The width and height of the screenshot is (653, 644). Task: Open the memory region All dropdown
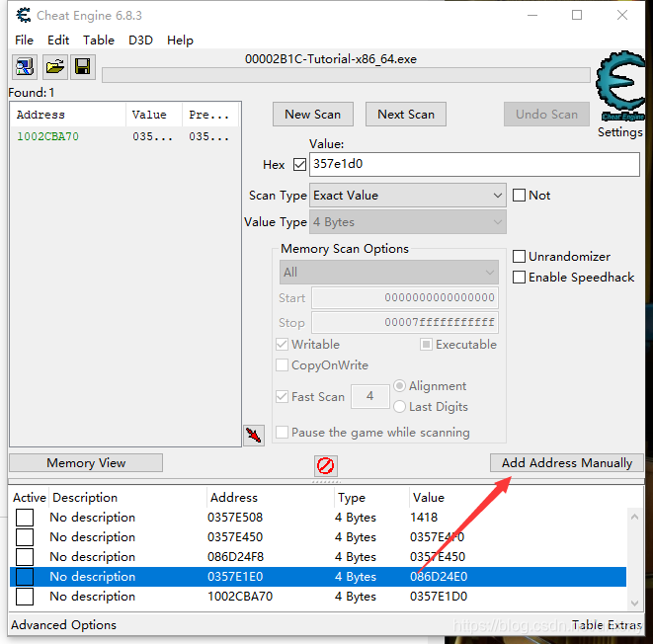389,273
